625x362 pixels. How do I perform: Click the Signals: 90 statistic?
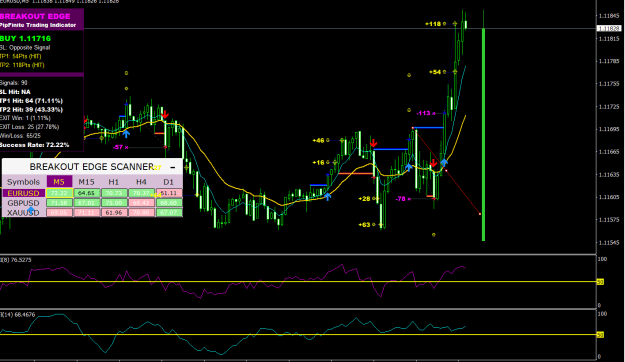(14, 83)
